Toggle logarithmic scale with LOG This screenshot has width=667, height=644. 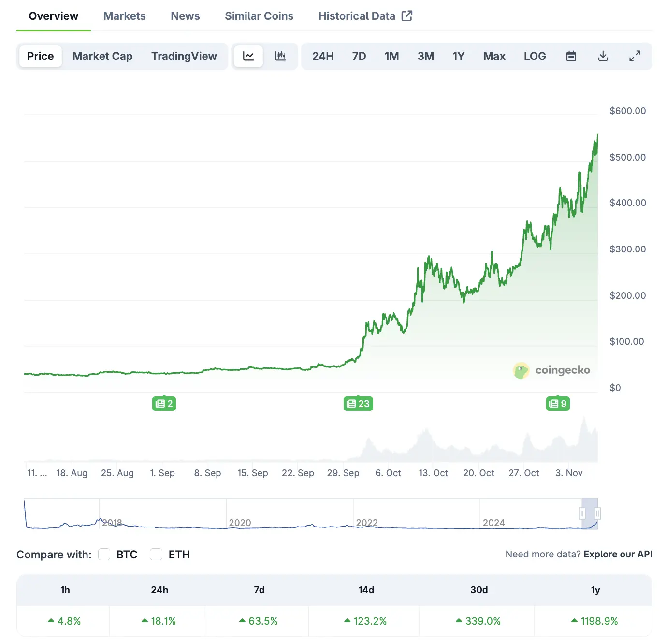point(535,56)
